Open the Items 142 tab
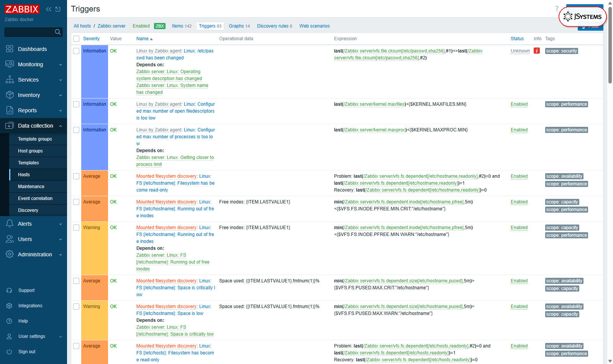This screenshot has height=364, width=613. tap(182, 26)
